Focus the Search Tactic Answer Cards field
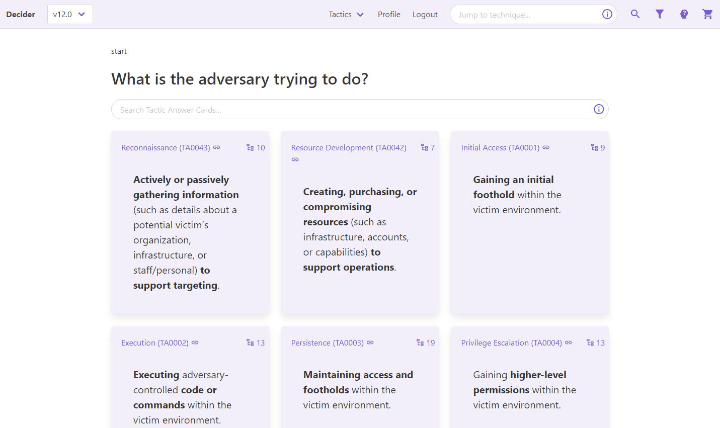Screen dimensions: 720x428 pos(350,109)
